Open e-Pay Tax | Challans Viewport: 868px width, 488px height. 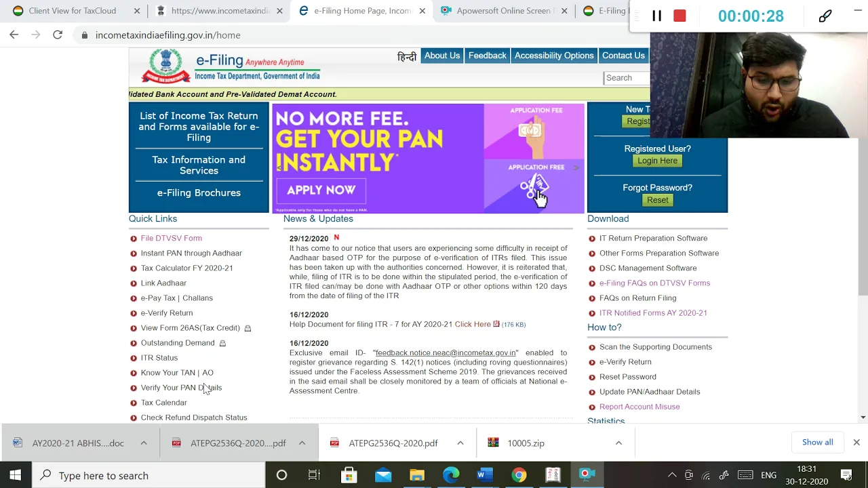(x=176, y=298)
